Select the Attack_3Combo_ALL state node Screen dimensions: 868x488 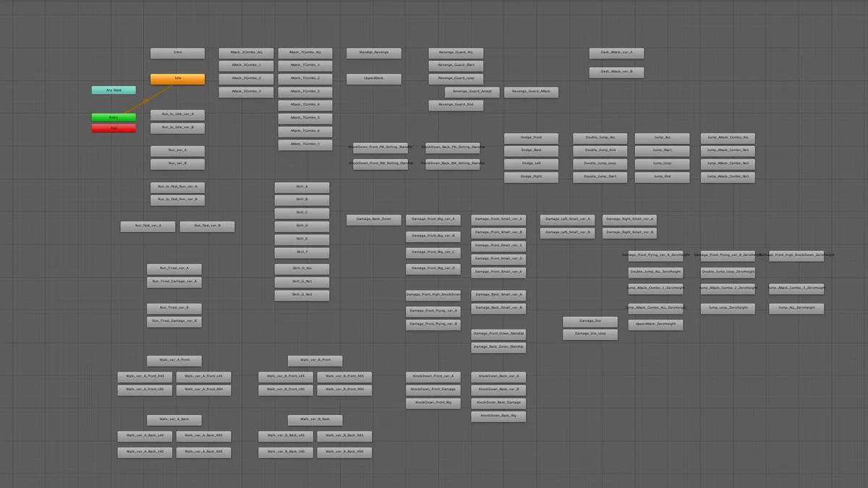(x=246, y=53)
